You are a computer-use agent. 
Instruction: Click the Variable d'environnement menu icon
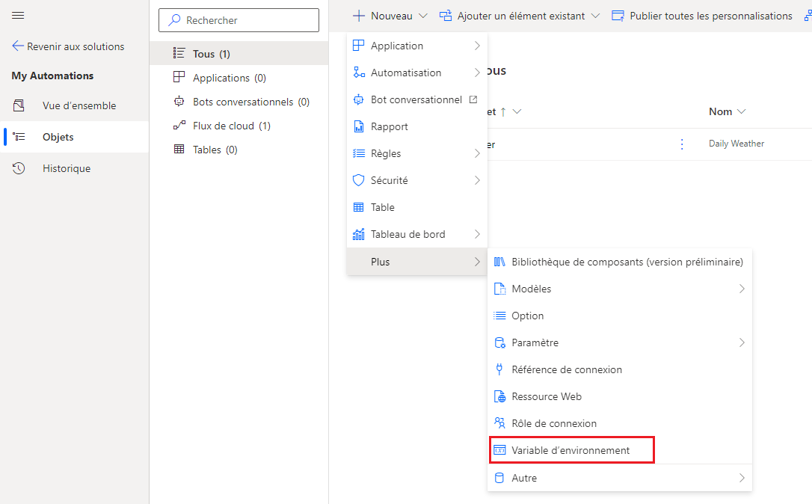(x=499, y=450)
